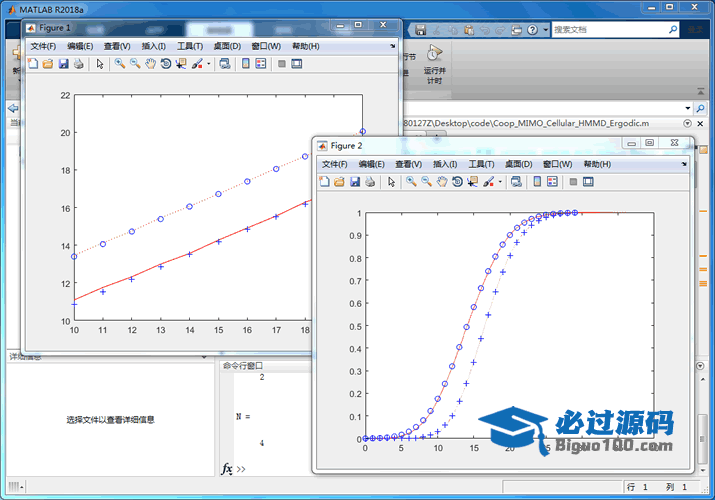Click New Figure icon in Figure 2 toolbar
Screen dimensions: 715x500
(324, 182)
